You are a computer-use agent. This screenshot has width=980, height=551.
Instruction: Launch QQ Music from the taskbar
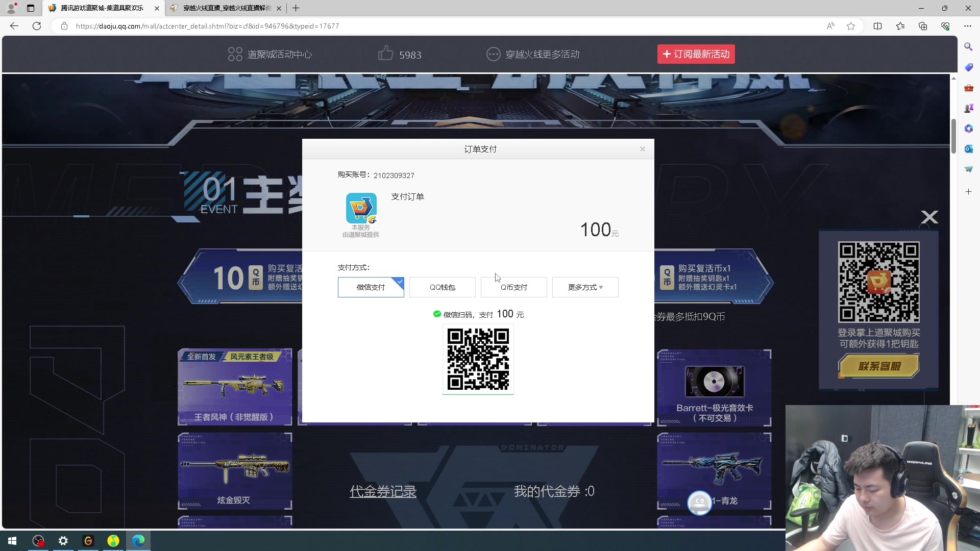point(113,540)
